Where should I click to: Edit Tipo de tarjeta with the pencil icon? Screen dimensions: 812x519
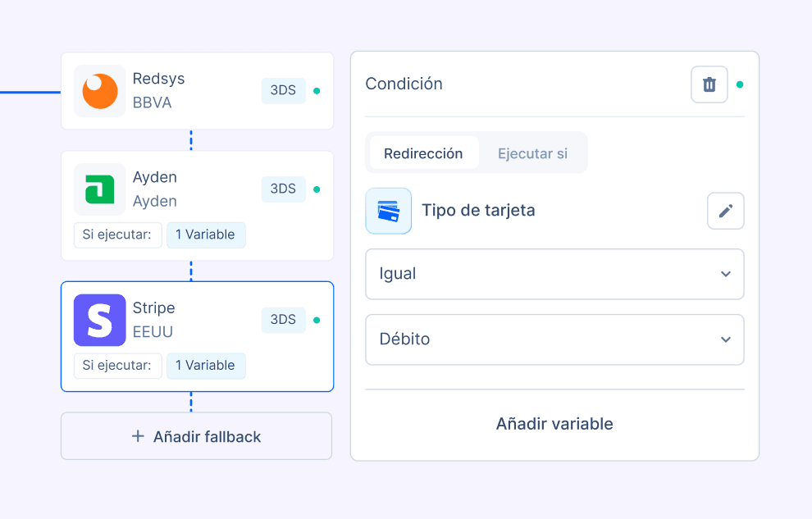[725, 211]
